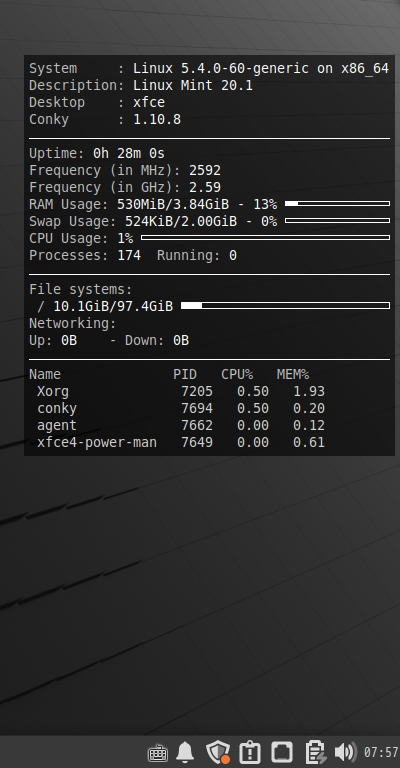
Task: Open the network connection tray icon
Action: pos(282,752)
